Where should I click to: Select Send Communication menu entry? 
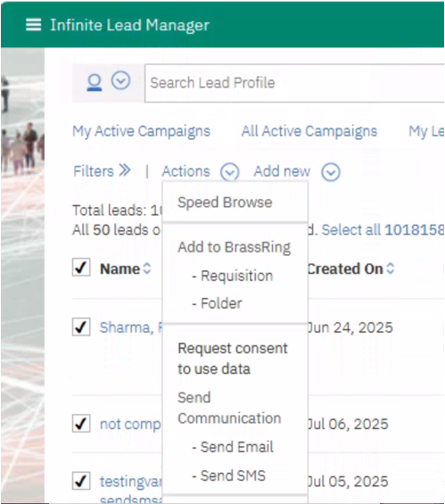click(229, 408)
